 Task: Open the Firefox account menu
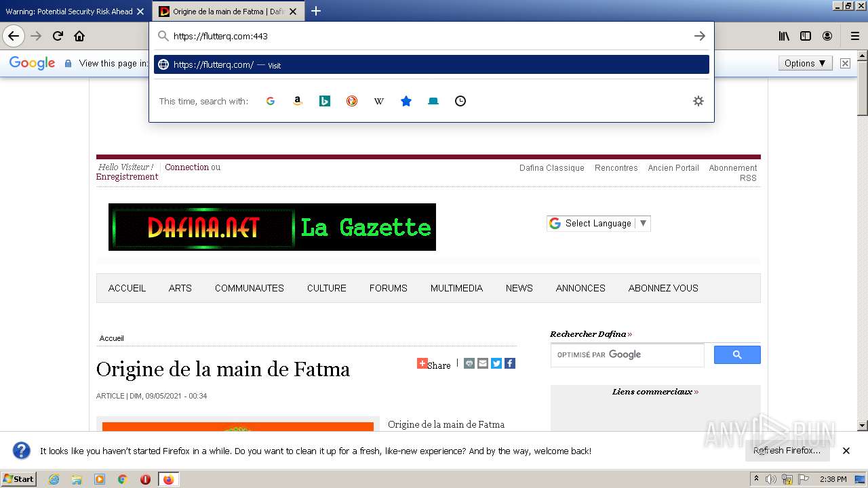click(827, 36)
